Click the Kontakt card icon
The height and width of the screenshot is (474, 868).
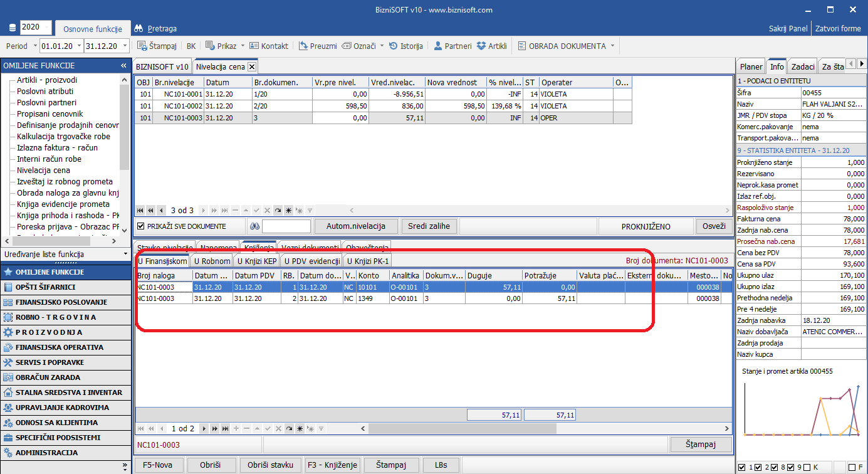(254, 46)
